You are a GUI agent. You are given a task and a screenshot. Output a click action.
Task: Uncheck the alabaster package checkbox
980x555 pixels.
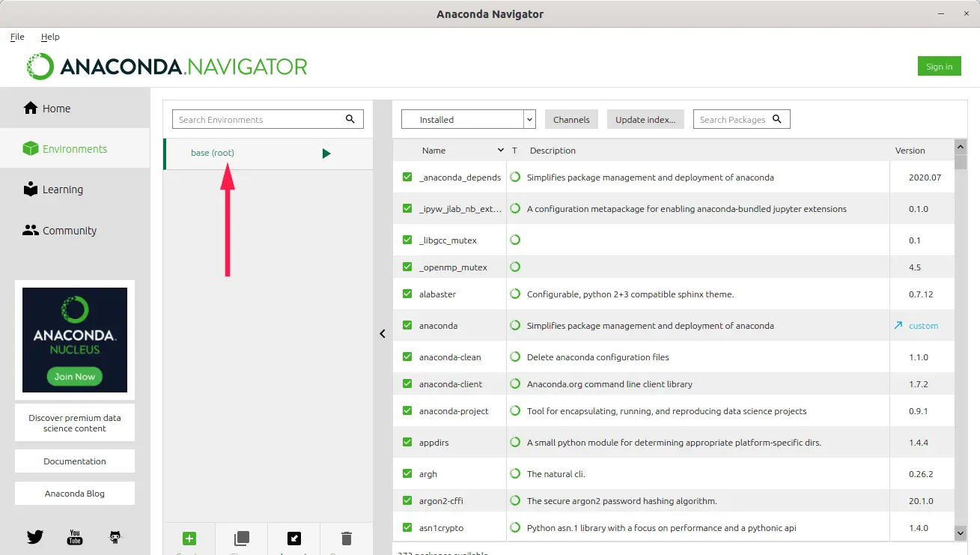pyautogui.click(x=407, y=294)
